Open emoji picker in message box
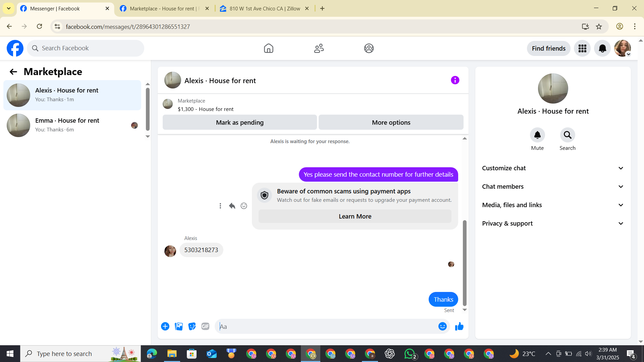The width and height of the screenshot is (644, 362). (442, 326)
